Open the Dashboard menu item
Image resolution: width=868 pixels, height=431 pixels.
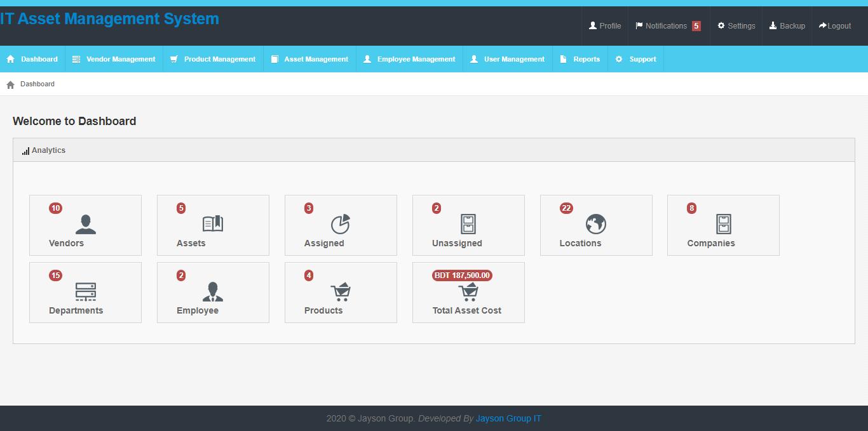32,59
